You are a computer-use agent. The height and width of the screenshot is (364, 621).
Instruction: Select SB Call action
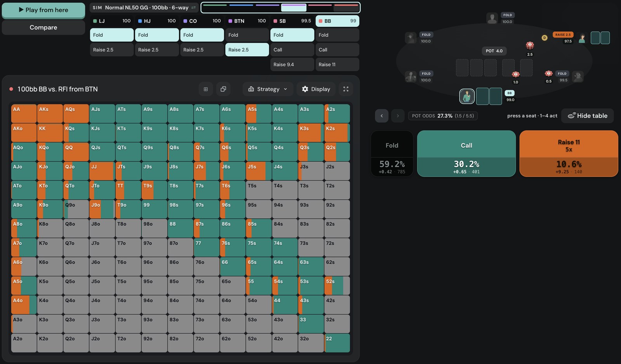[x=292, y=50]
